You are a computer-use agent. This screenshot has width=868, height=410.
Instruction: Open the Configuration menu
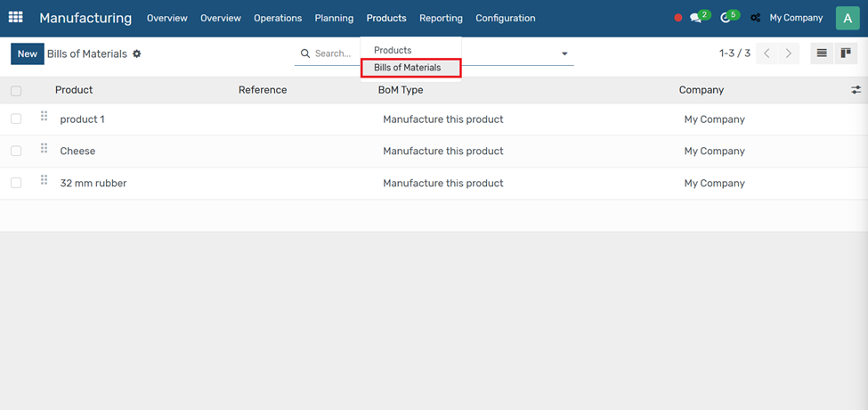tap(505, 18)
